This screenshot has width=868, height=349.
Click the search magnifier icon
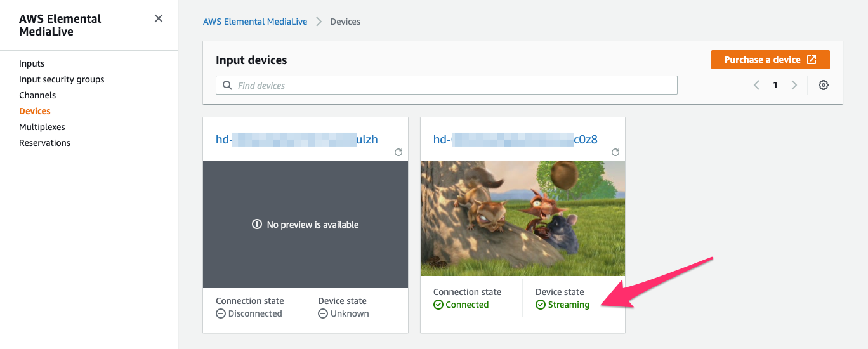227,85
